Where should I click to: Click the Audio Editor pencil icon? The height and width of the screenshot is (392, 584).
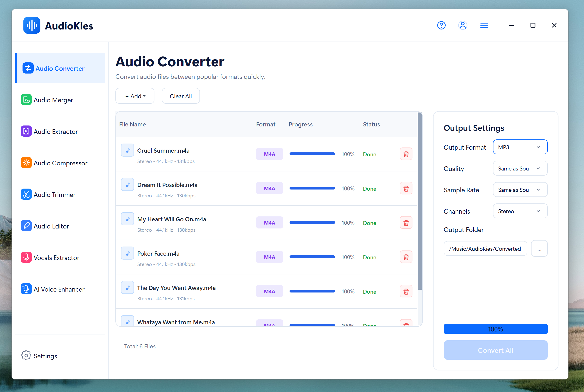26,226
